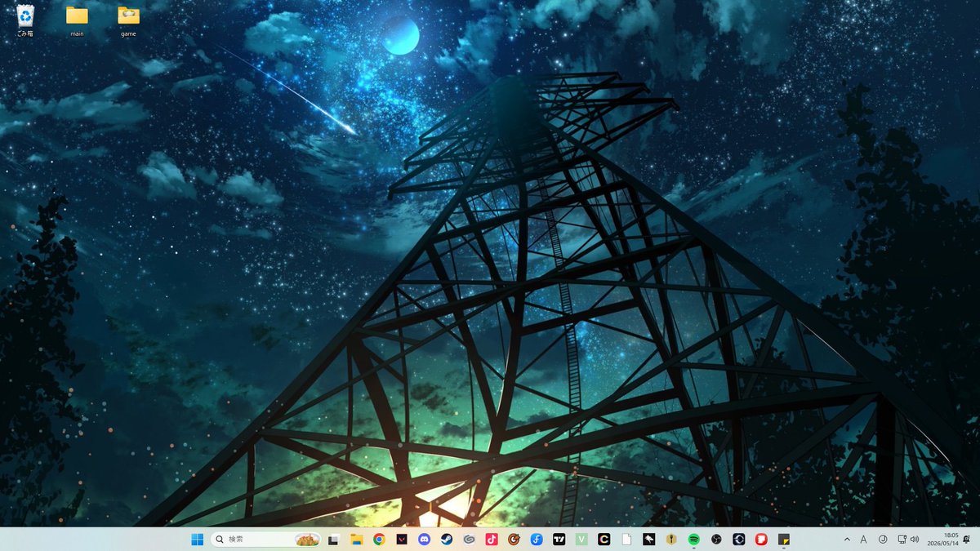This screenshot has width=980, height=551.
Task: Open the Windows Start menu
Action: pos(197,540)
